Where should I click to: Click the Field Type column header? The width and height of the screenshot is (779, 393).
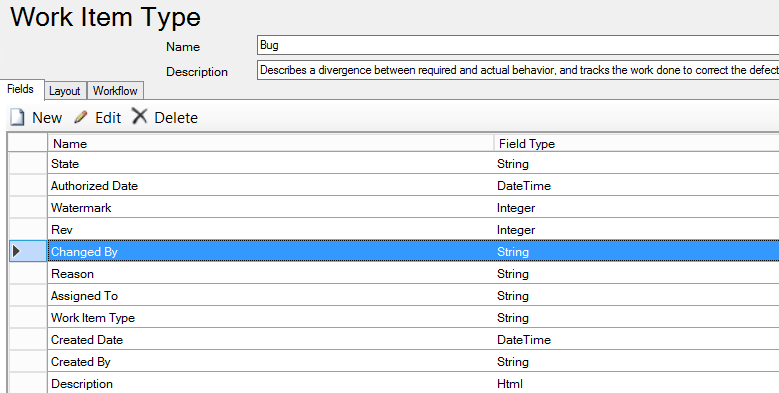point(637,144)
